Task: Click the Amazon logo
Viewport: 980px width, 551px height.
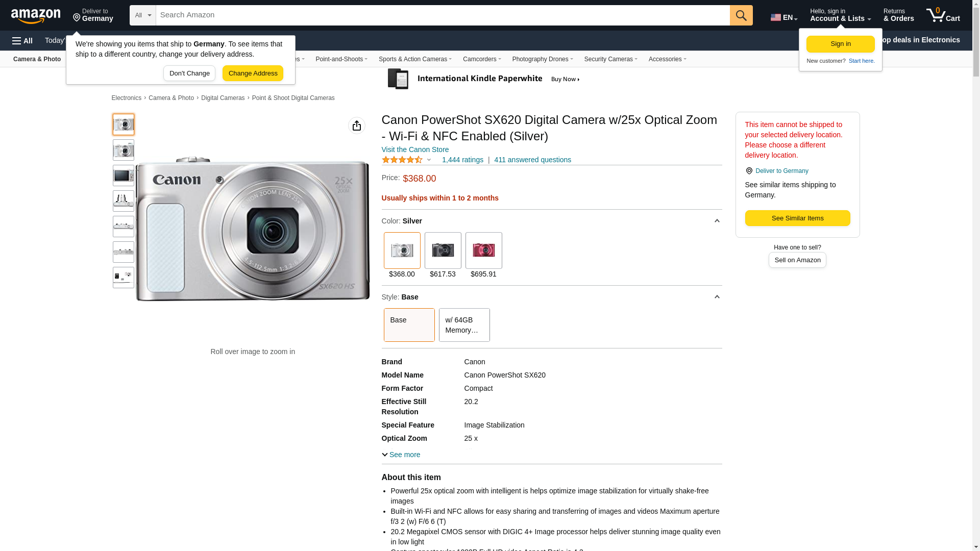Action: [x=36, y=16]
